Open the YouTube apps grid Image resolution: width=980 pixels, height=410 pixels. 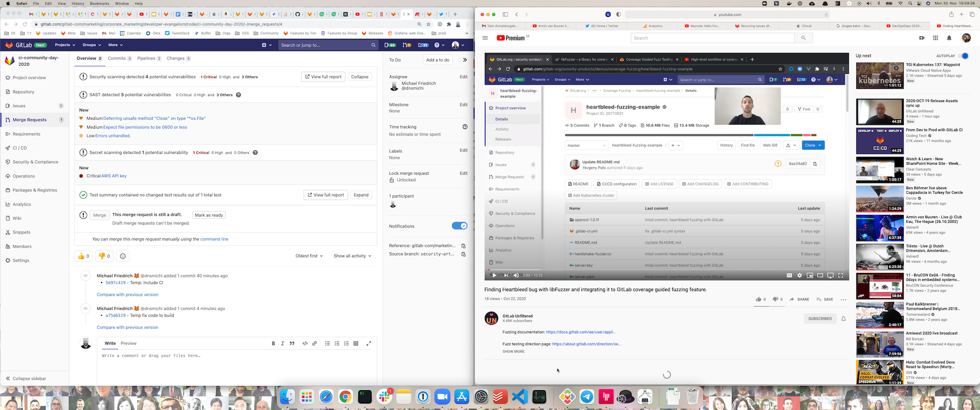[936, 38]
